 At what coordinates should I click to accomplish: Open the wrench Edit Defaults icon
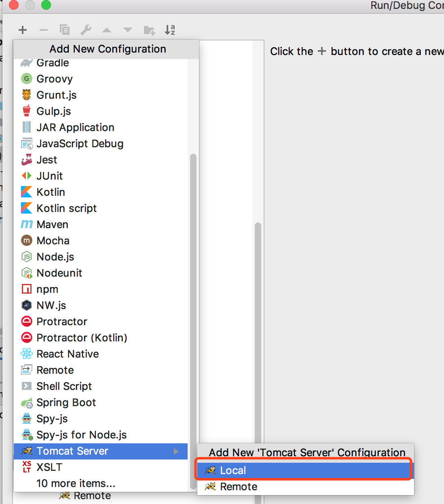86,30
